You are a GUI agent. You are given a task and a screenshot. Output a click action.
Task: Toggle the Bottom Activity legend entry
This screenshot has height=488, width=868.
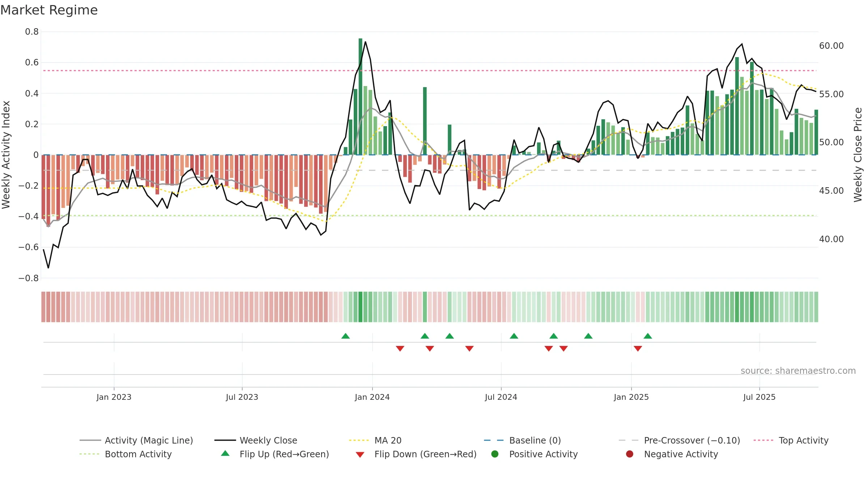click(125, 454)
